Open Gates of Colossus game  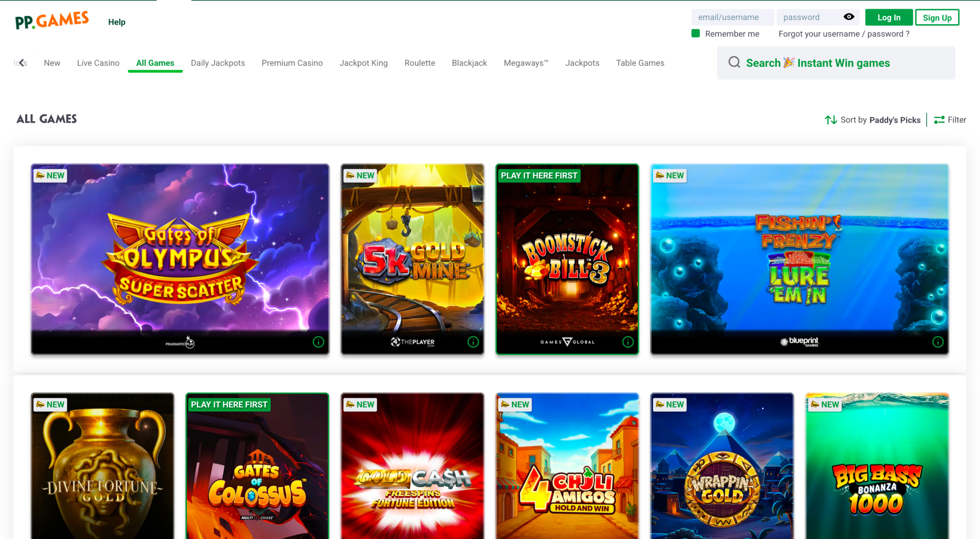tap(258, 466)
